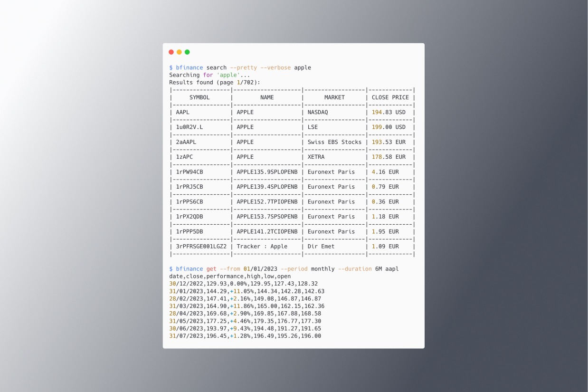Screen dimensions: 588x392
Task: Click the --period flag in get command
Action: point(294,269)
